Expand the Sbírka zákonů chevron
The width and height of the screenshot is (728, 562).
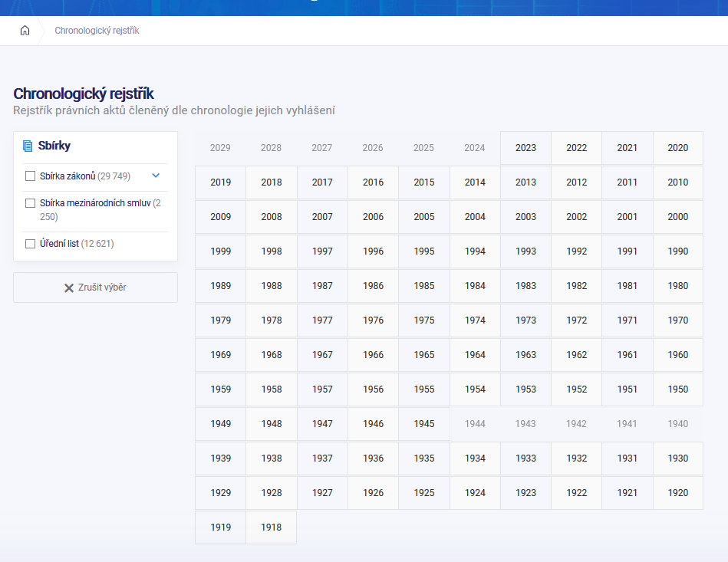156,176
